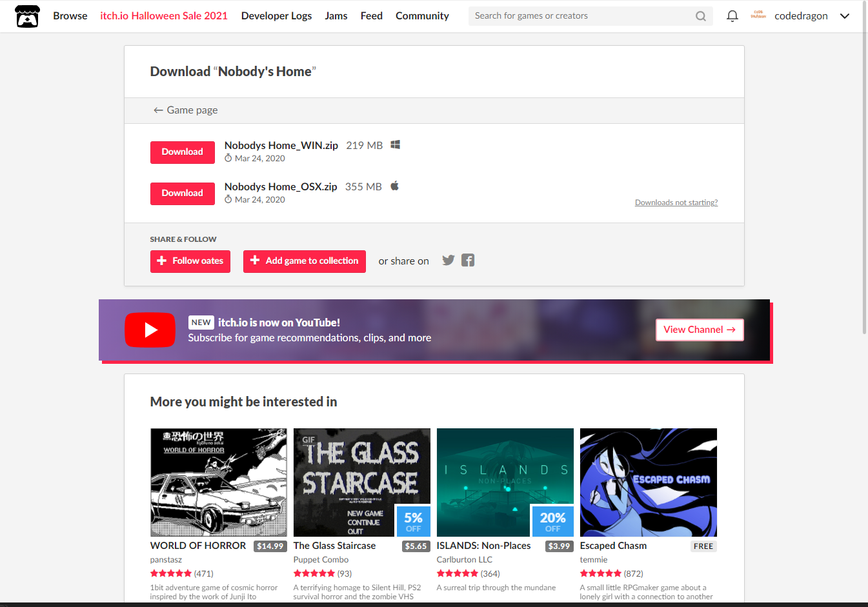The height and width of the screenshot is (607, 868).
Task: Open WORLD OF HORROR title link
Action: (198, 546)
